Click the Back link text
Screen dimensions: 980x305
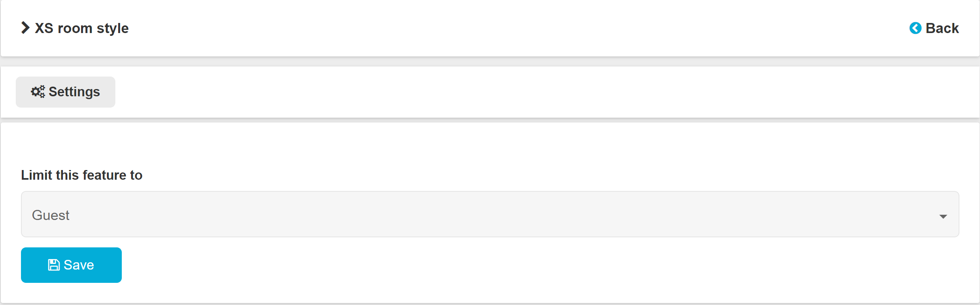pyautogui.click(x=942, y=28)
